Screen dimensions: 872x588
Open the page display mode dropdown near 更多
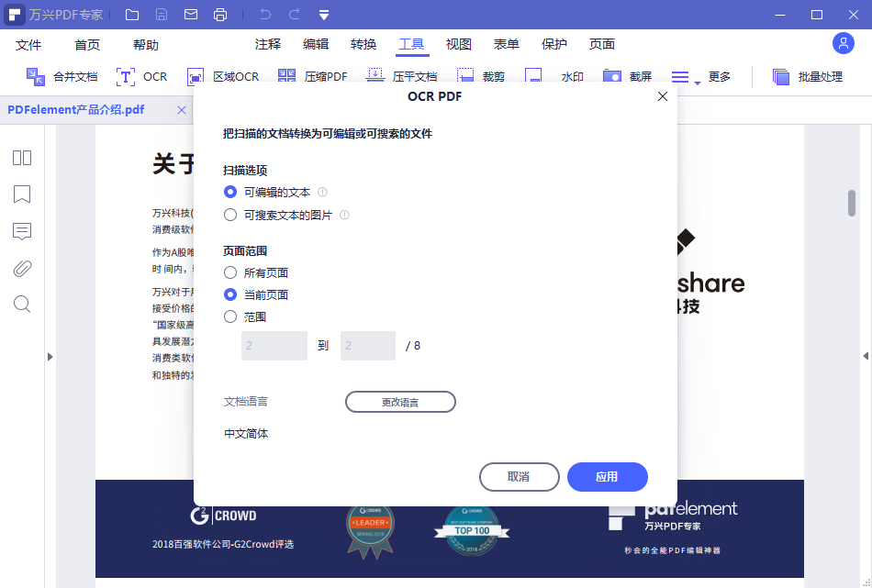tap(680, 77)
